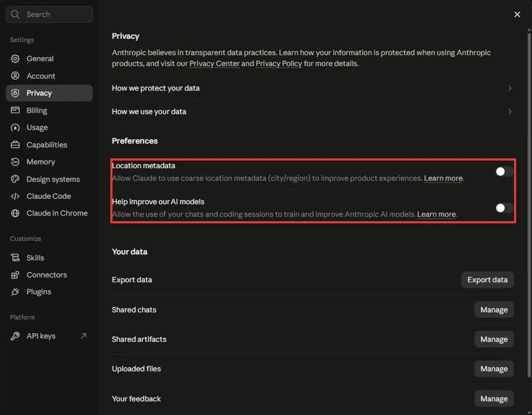Manage Shared chats
The width and height of the screenshot is (532, 415).
click(494, 310)
